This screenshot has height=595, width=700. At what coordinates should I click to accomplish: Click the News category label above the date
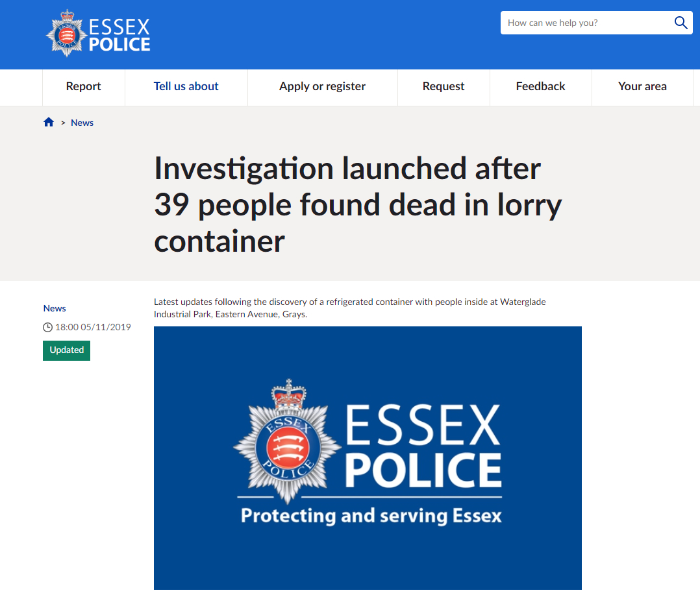(x=55, y=308)
